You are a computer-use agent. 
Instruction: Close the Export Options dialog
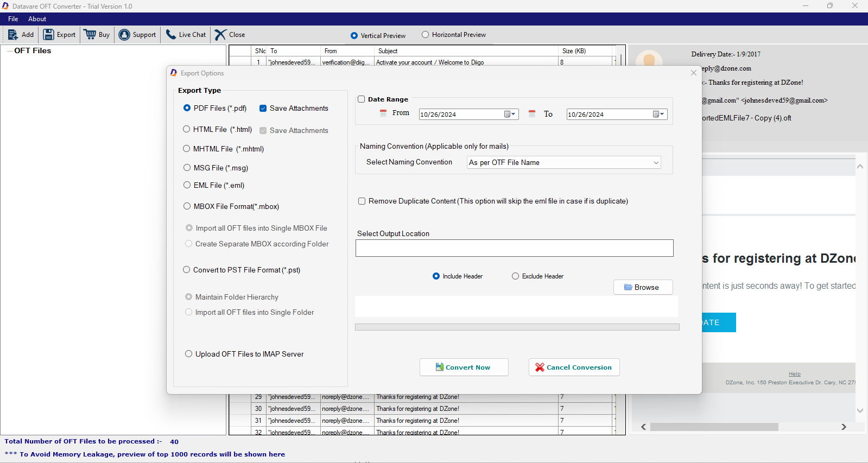[693, 73]
